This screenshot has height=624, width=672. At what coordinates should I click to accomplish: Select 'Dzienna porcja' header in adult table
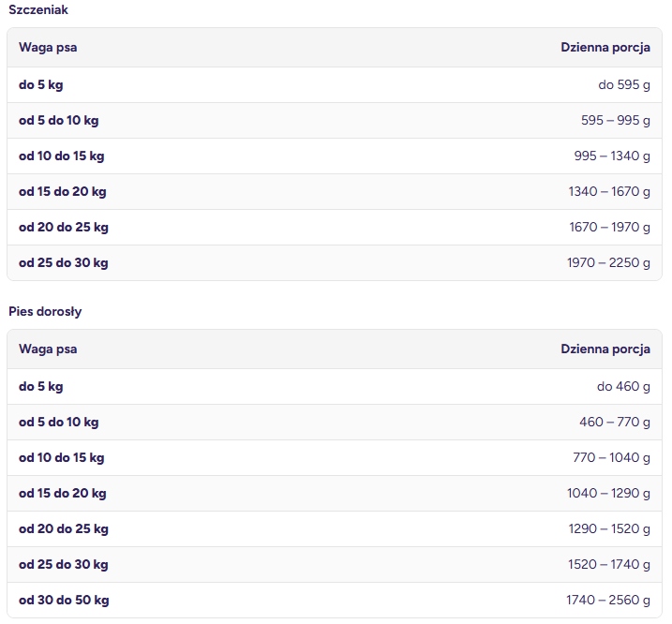[x=605, y=349]
